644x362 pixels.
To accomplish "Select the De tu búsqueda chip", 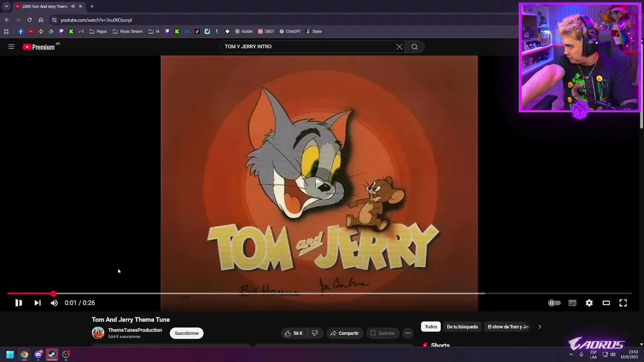I will pyautogui.click(x=462, y=327).
